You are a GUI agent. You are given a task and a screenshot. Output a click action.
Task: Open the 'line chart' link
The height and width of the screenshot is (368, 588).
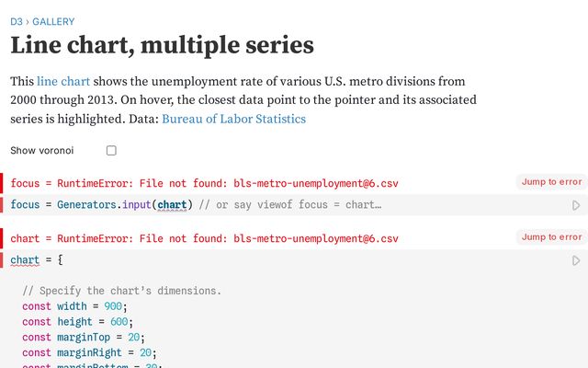point(63,81)
